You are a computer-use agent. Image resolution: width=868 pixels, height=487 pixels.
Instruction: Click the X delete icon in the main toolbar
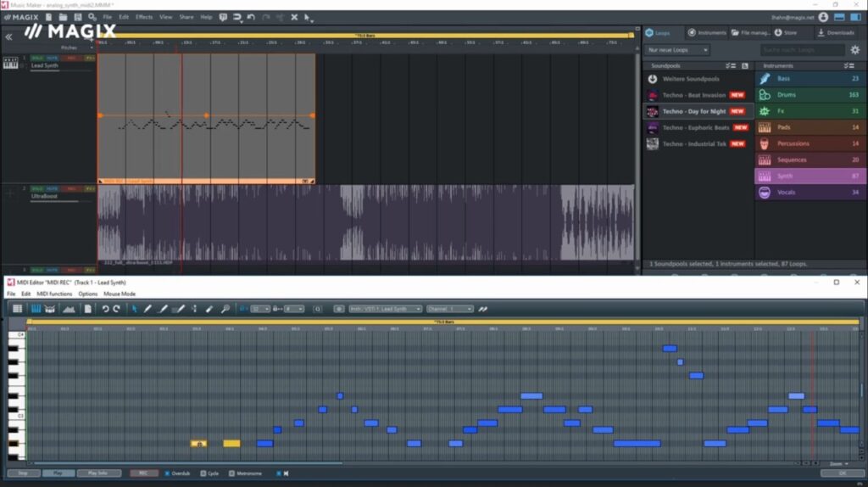(294, 17)
